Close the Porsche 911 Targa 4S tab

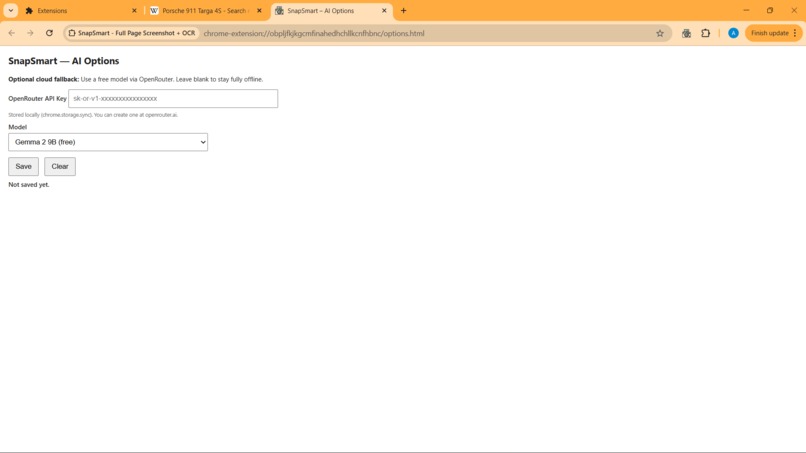[259, 10]
